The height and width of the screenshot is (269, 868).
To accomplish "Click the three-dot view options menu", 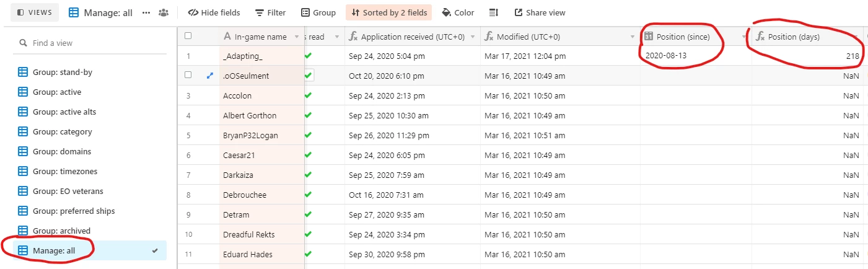I will (x=146, y=12).
